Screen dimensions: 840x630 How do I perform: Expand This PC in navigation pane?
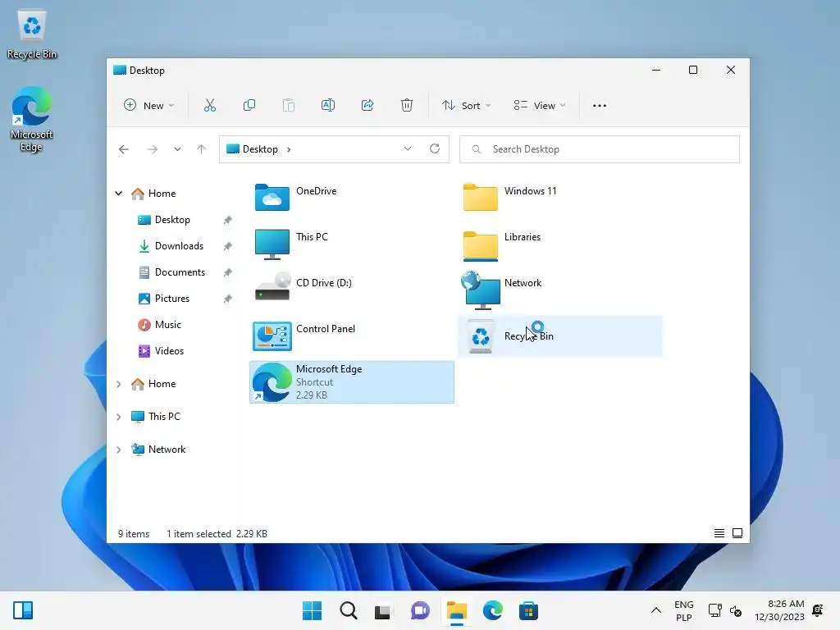point(118,417)
